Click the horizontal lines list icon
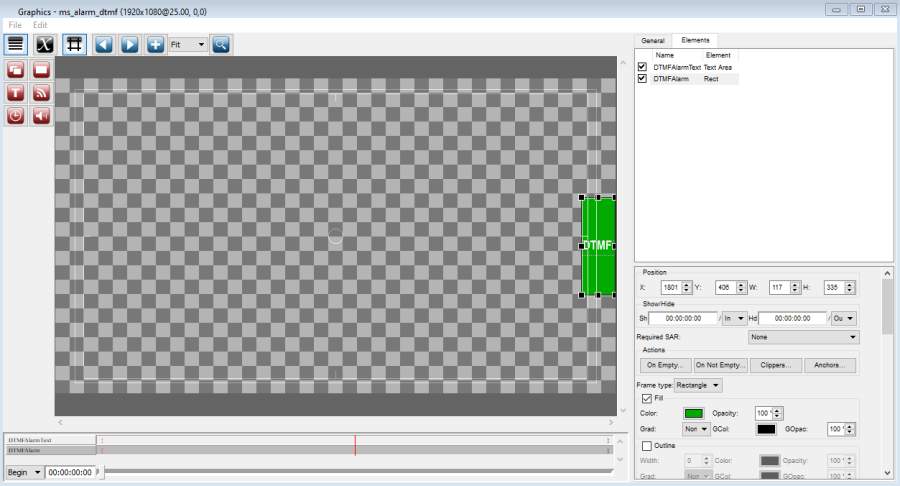Screen dimensions: 900x486 pos(15,44)
